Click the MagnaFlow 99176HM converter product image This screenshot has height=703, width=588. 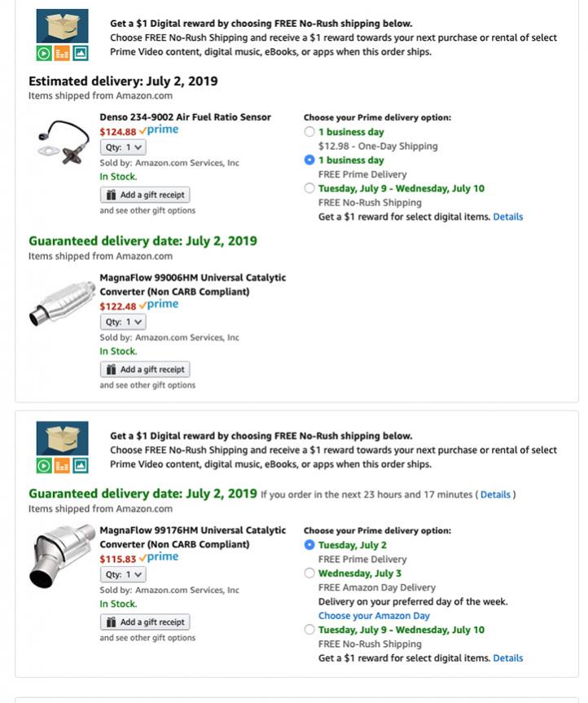(62, 556)
